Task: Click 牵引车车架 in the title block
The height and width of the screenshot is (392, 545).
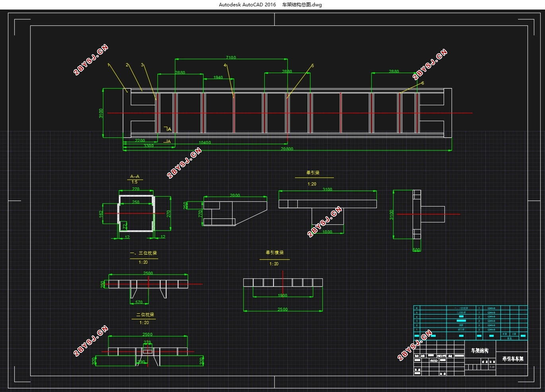Action: [x=513, y=359]
